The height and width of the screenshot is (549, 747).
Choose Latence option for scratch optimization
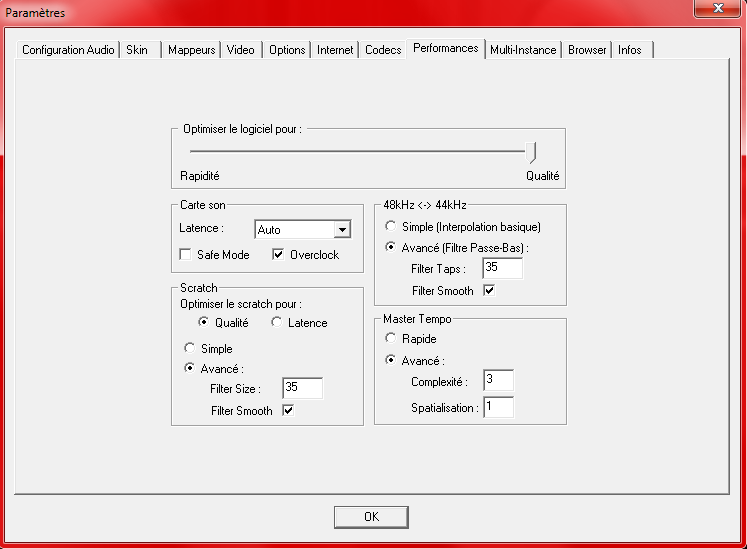pos(277,323)
